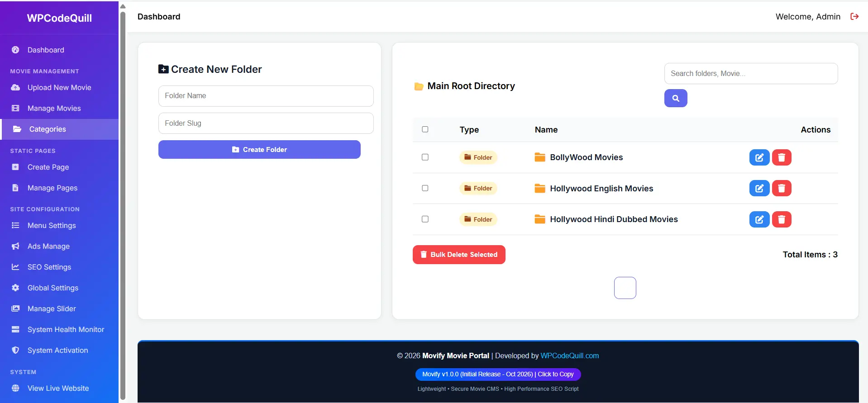Viewport: 868px width, 403px height.
Task: Click the Movify v1.0.0 Click to Copy badge
Action: coord(498,374)
